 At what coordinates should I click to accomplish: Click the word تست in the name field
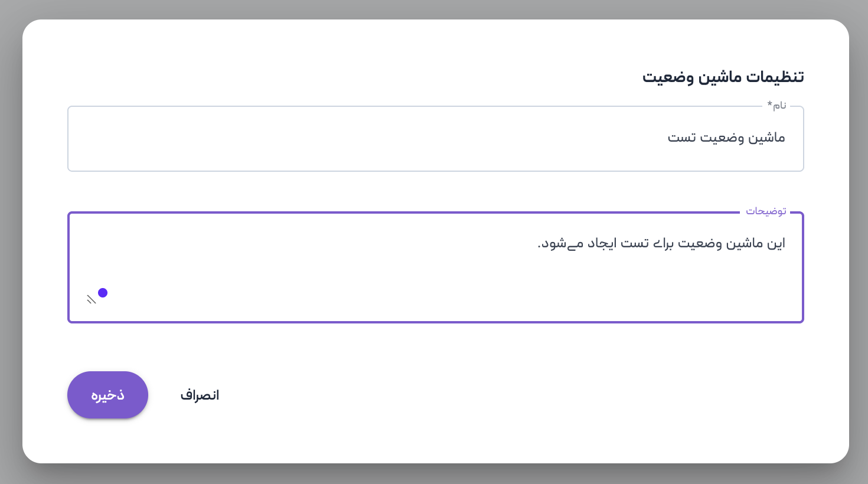pos(681,138)
